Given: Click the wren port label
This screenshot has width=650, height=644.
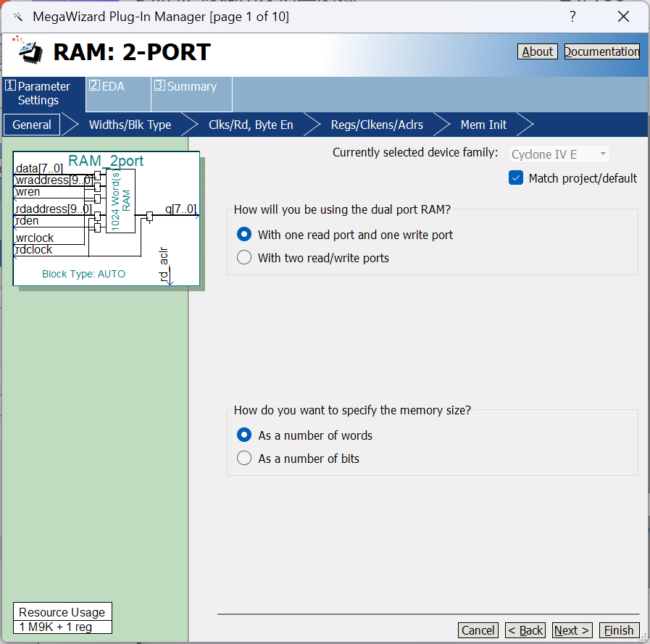Looking at the screenshot, I should tap(28, 192).
